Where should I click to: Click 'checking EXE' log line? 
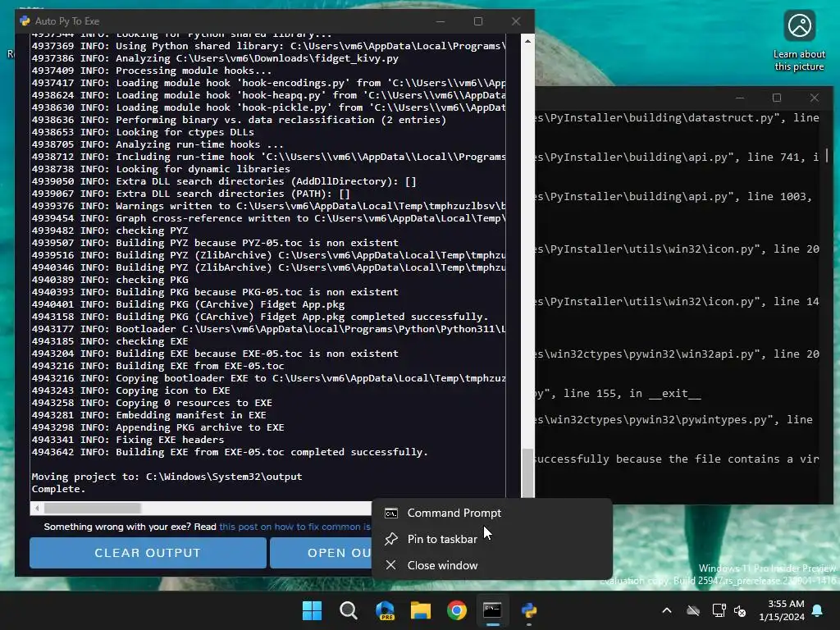(x=110, y=341)
